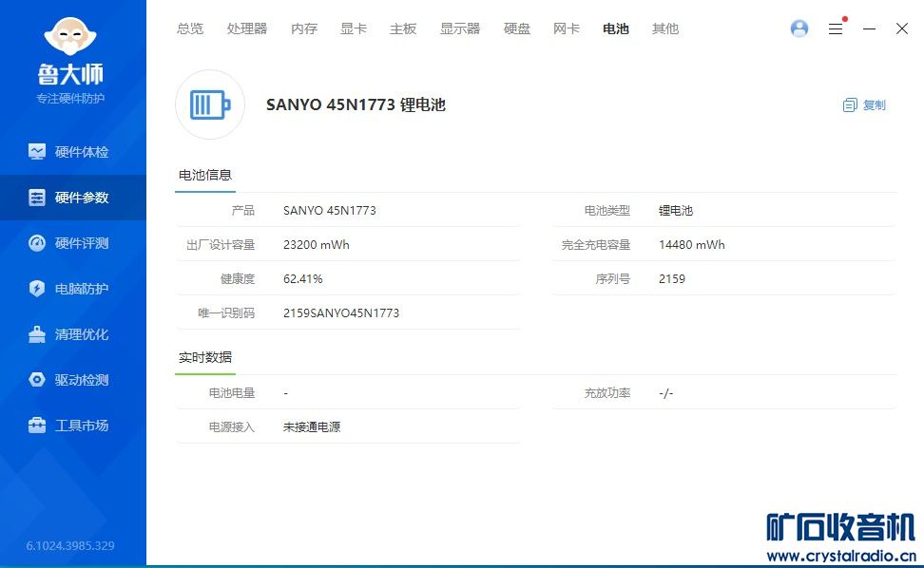The width and height of the screenshot is (924, 568).
Task: Open 硬件评测 in the sidebar
Action: (x=73, y=243)
